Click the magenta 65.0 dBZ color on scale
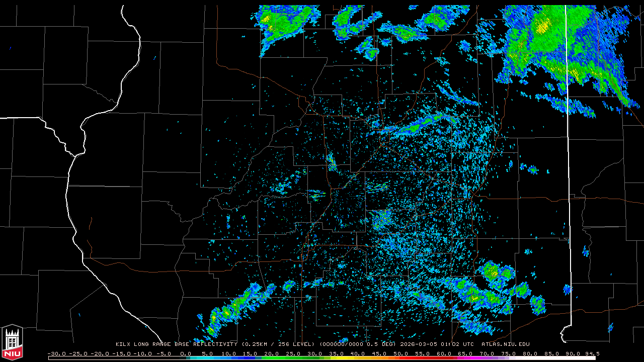This screenshot has height=362, width=644. (465, 358)
